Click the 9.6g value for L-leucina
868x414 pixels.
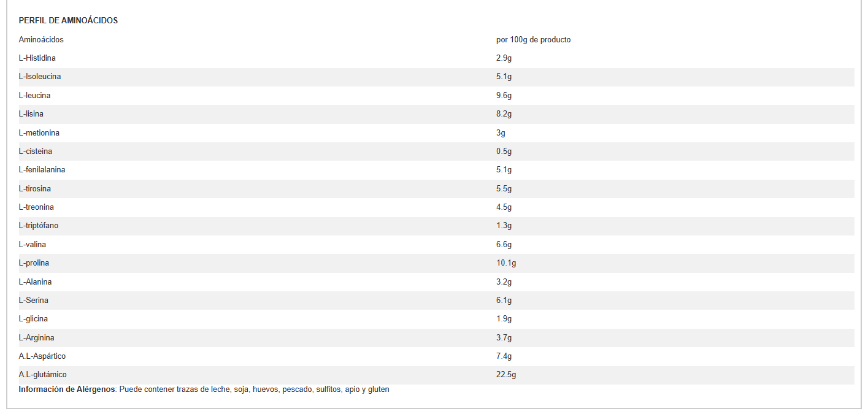point(504,96)
